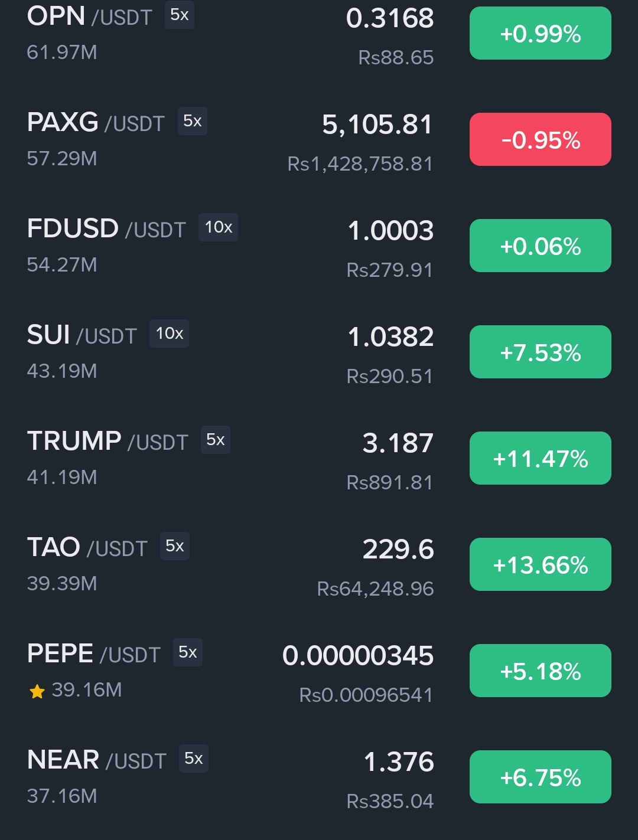Tap the TAO 5x leverage badge

point(174,546)
